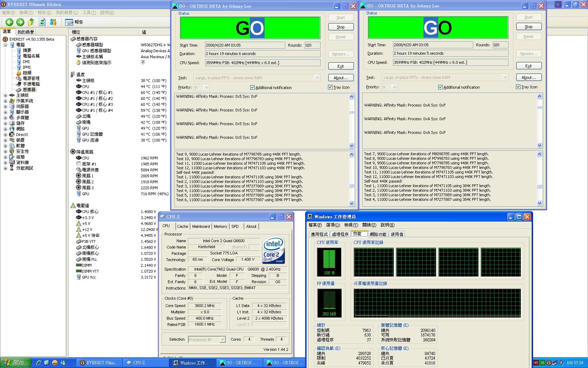The height and width of the screenshot is (368, 588).
Task: Select the 多媒體 multimedia icon in tree
Action: (x=12, y=118)
